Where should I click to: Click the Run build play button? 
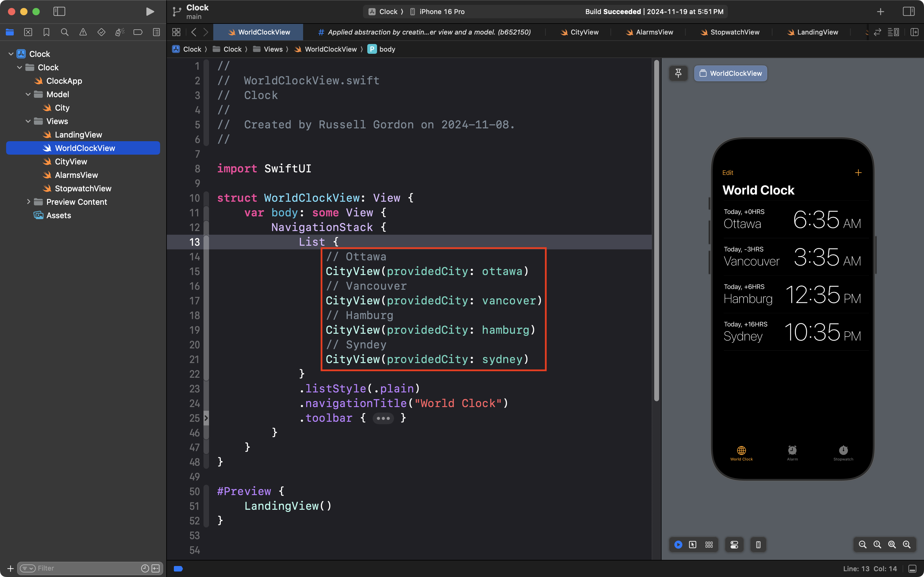coord(150,11)
